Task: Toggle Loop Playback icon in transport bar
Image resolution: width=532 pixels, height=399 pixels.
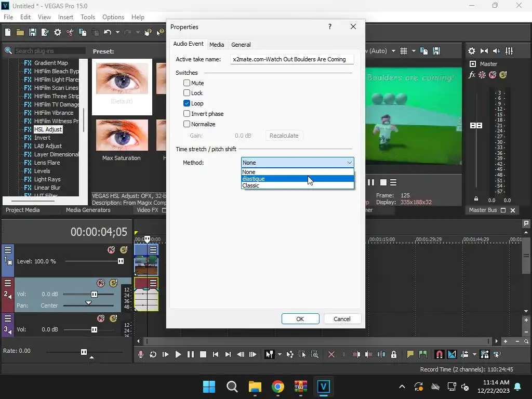Action: (x=153, y=354)
